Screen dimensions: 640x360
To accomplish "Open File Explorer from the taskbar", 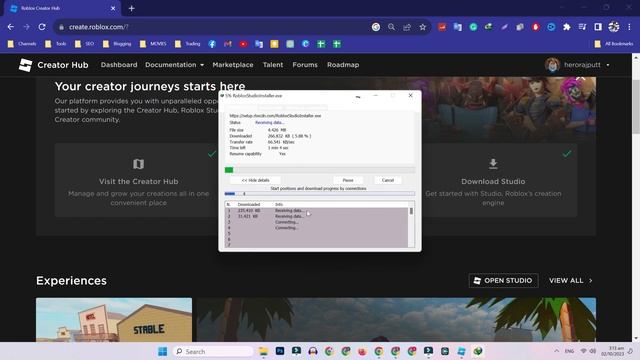I will click(264, 351).
